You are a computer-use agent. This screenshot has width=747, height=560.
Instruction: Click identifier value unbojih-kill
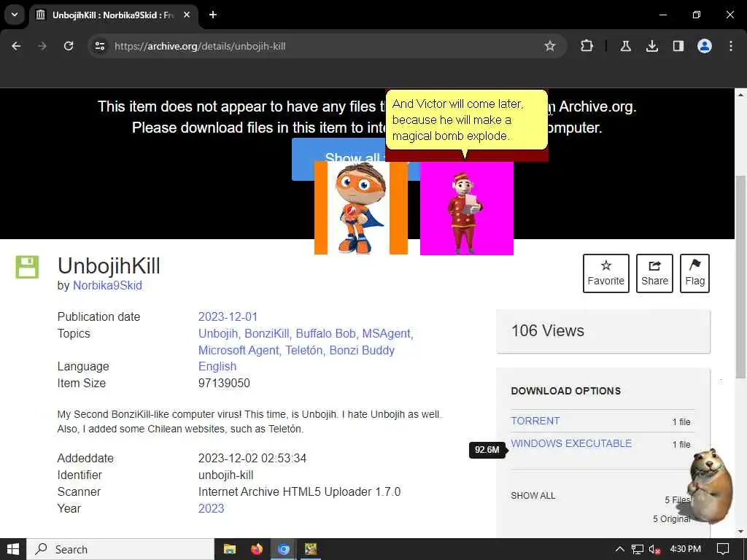226,475
